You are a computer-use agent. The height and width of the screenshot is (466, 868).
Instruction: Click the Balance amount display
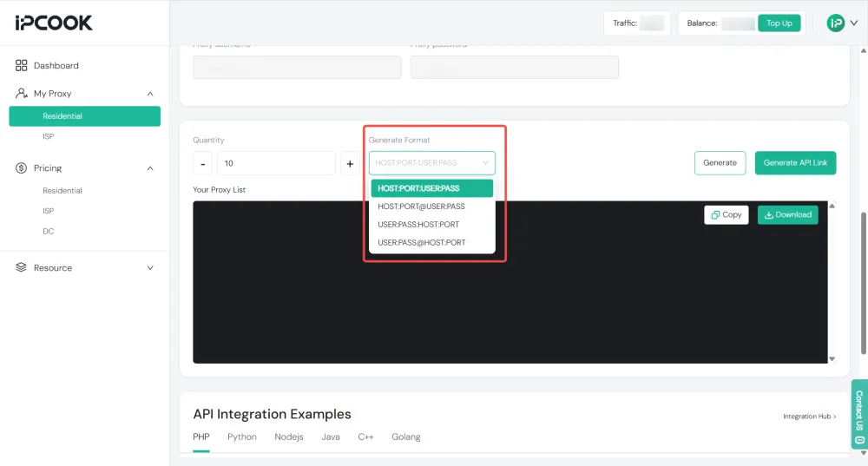(738, 23)
